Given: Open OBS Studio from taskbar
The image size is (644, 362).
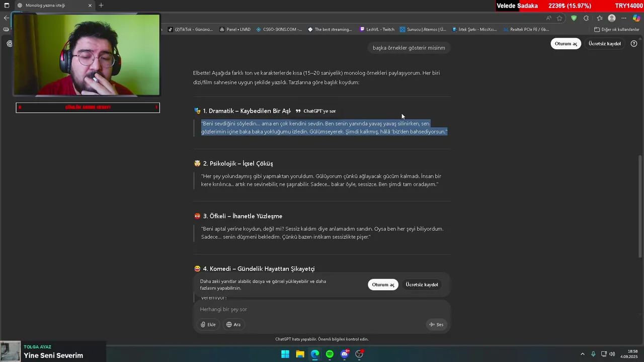Looking at the screenshot, I should 359,354.
